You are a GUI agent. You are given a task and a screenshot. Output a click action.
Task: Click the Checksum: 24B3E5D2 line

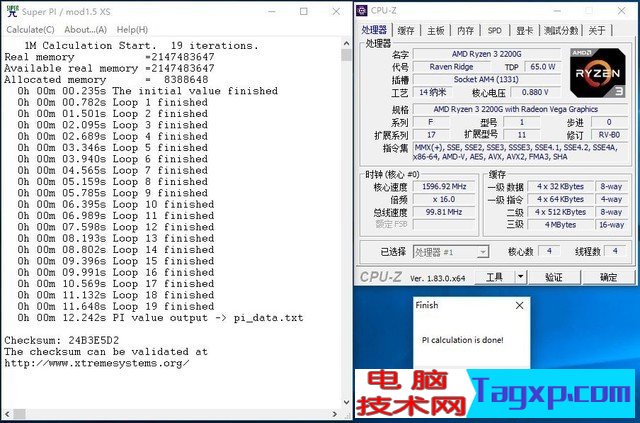62,340
